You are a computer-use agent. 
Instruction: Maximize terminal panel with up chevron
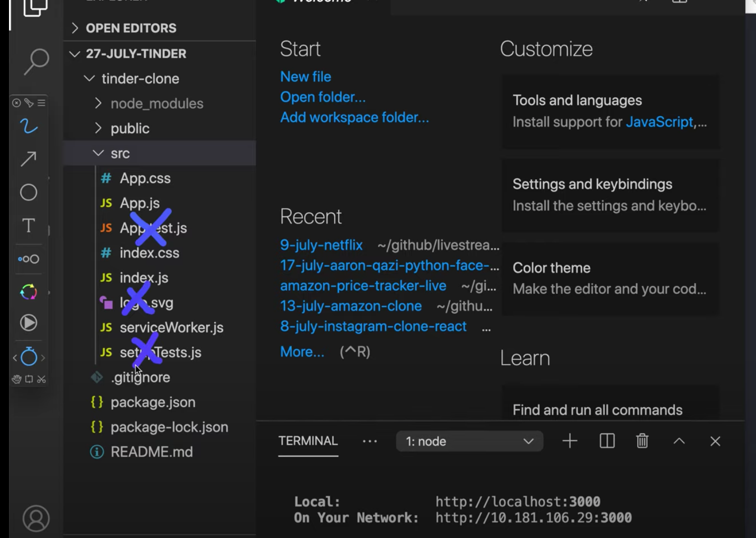pyautogui.click(x=679, y=441)
